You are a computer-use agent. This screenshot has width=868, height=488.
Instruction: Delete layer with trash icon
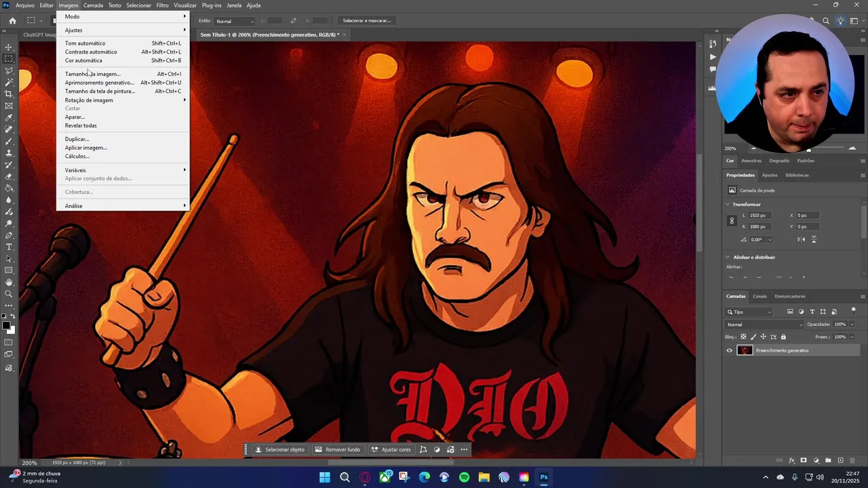[853, 460]
